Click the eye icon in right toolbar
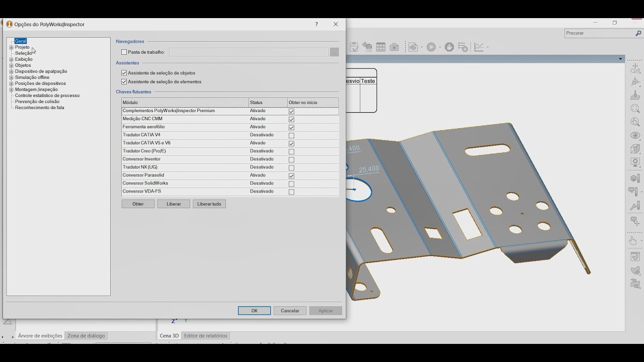Viewport: 644px width, 362px height. pyautogui.click(x=635, y=135)
